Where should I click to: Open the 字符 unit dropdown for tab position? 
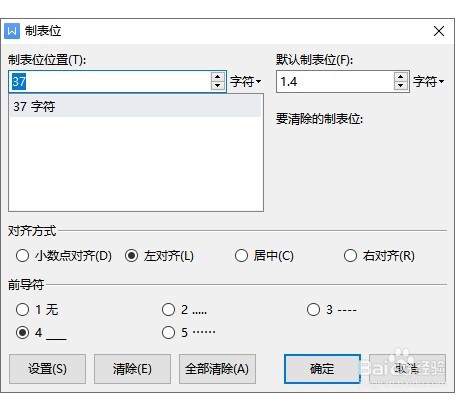click(x=245, y=81)
